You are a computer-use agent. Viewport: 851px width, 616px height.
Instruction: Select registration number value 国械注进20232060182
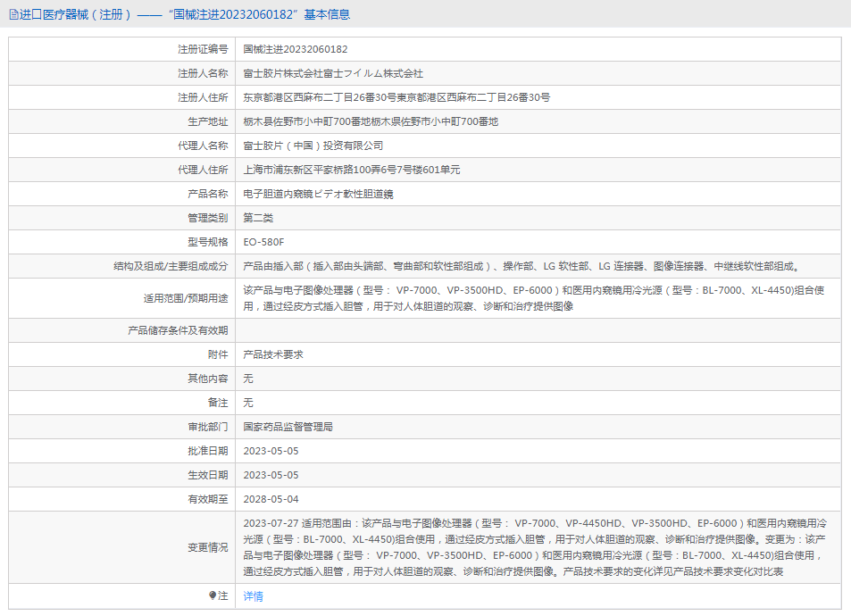(x=296, y=49)
